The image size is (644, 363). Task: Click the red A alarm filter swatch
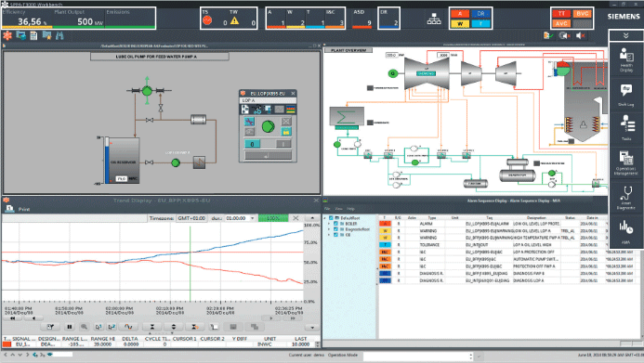pos(460,14)
